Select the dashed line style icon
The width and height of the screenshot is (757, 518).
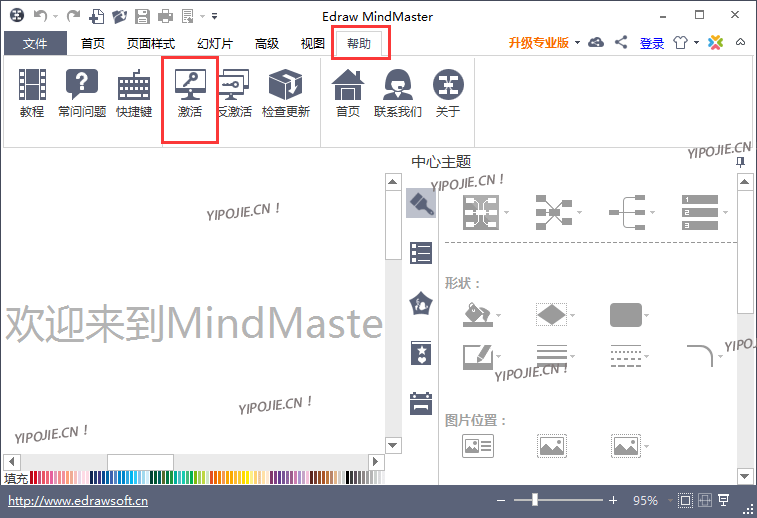[626, 356]
